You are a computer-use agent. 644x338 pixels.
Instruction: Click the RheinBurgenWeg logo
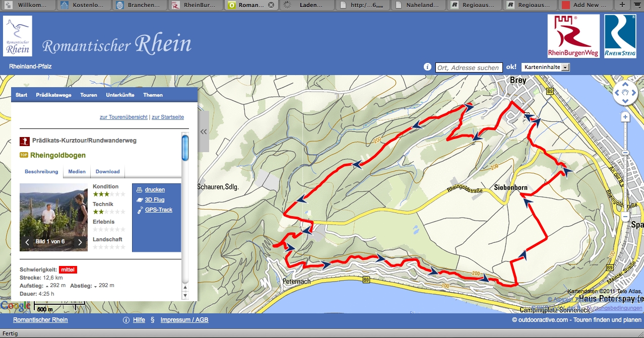click(573, 36)
